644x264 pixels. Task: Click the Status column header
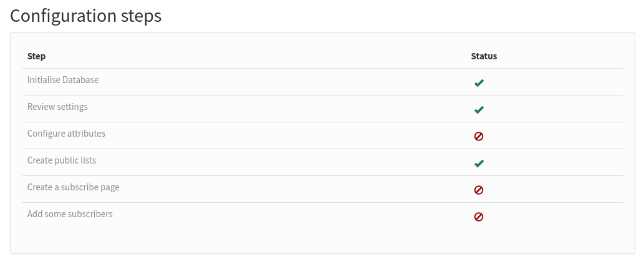[484, 56]
